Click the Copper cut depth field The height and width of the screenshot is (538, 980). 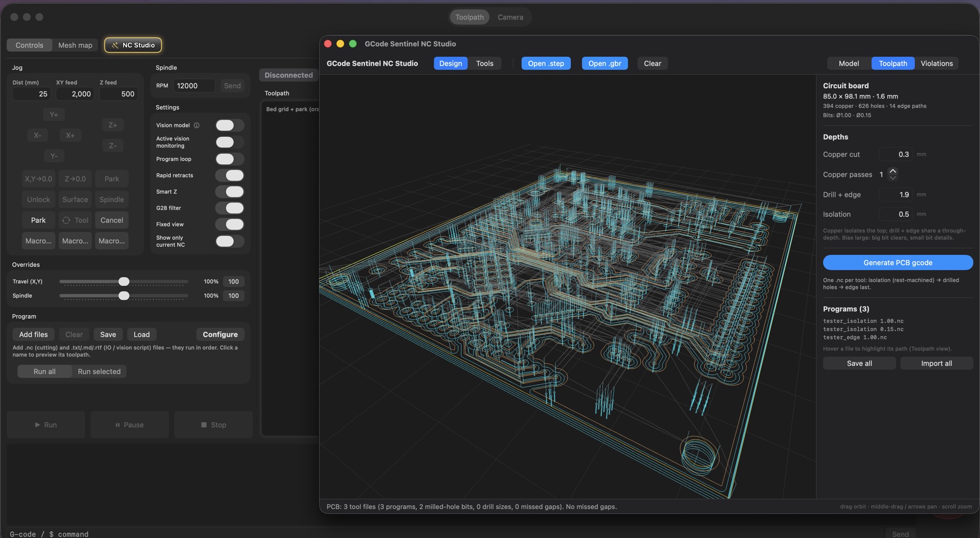pos(896,154)
